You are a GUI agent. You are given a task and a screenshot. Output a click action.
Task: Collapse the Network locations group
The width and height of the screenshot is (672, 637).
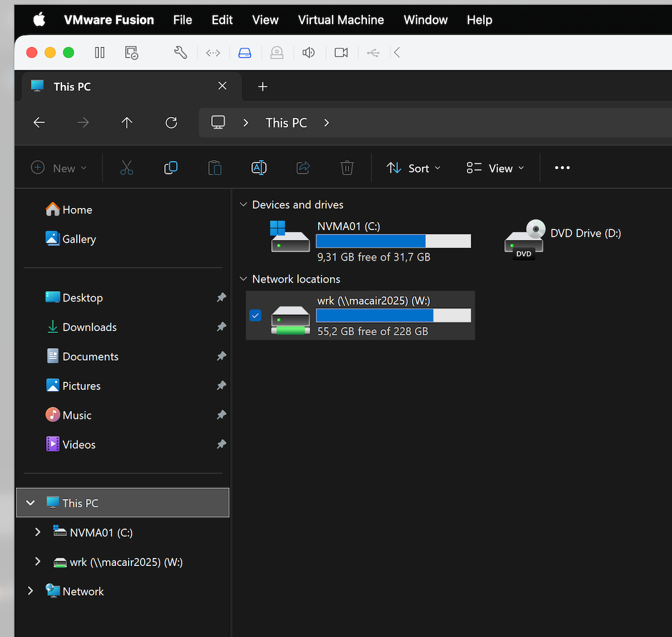pos(243,279)
